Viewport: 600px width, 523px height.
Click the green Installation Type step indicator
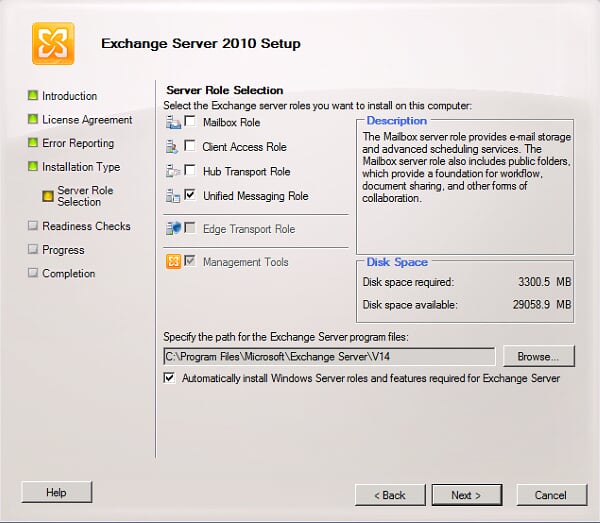[33, 166]
